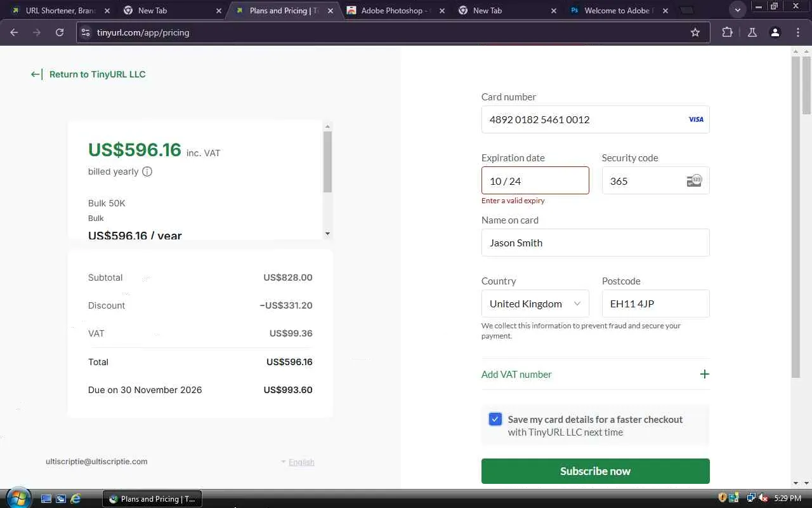This screenshot has height=508, width=812.
Task: Click the plan summary scrollbar up arrow
Action: pyautogui.click(x=327, y=126)
